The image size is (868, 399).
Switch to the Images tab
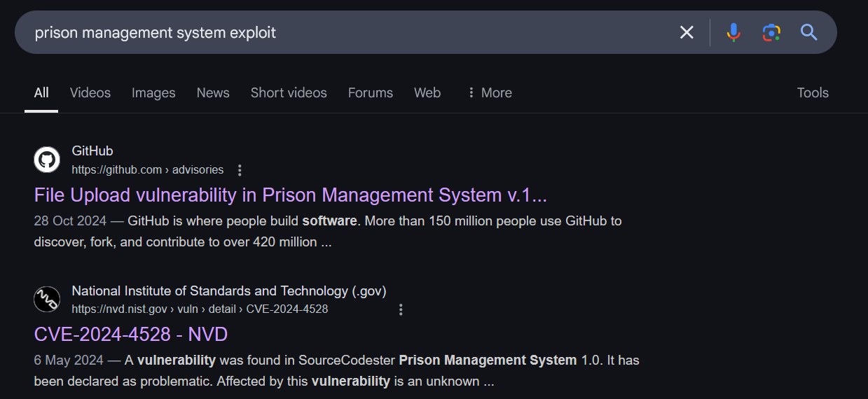tap(153, 92)
